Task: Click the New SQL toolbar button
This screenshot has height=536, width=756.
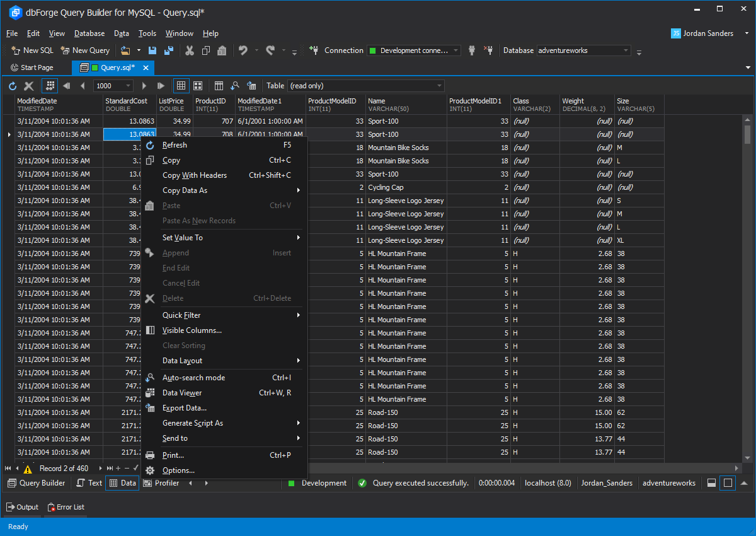Action: click(x=33, y=50)
